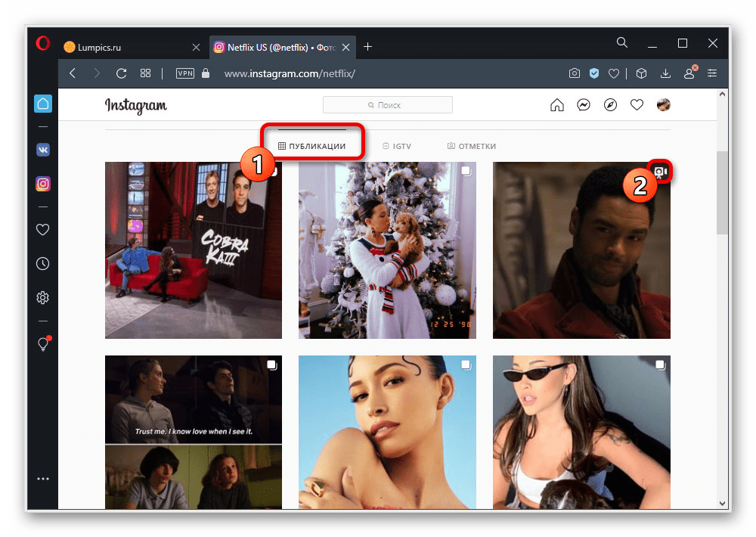Open sidebar bookmarks heart
756x537 pixels.
point(43,230)
